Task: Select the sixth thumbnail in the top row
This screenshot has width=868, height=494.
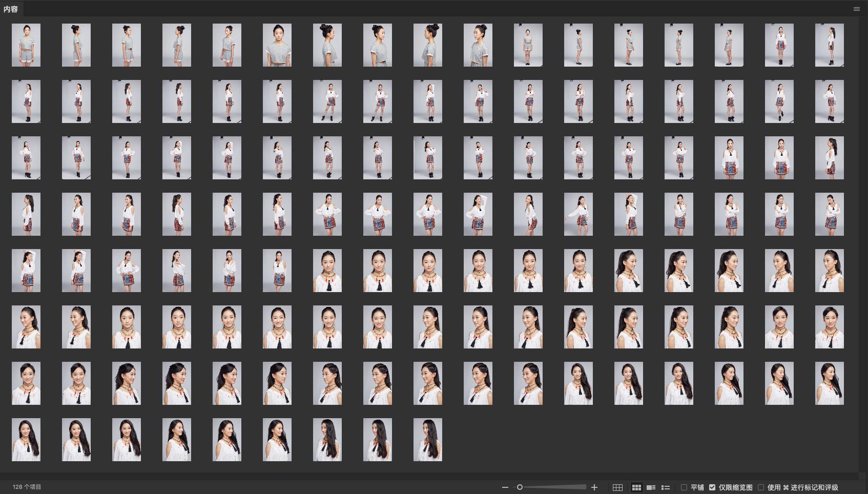Action: [x=277, y=45]
